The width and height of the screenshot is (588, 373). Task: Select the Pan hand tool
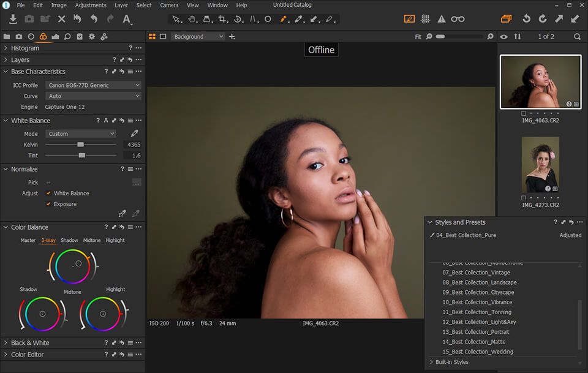[193, 19]
